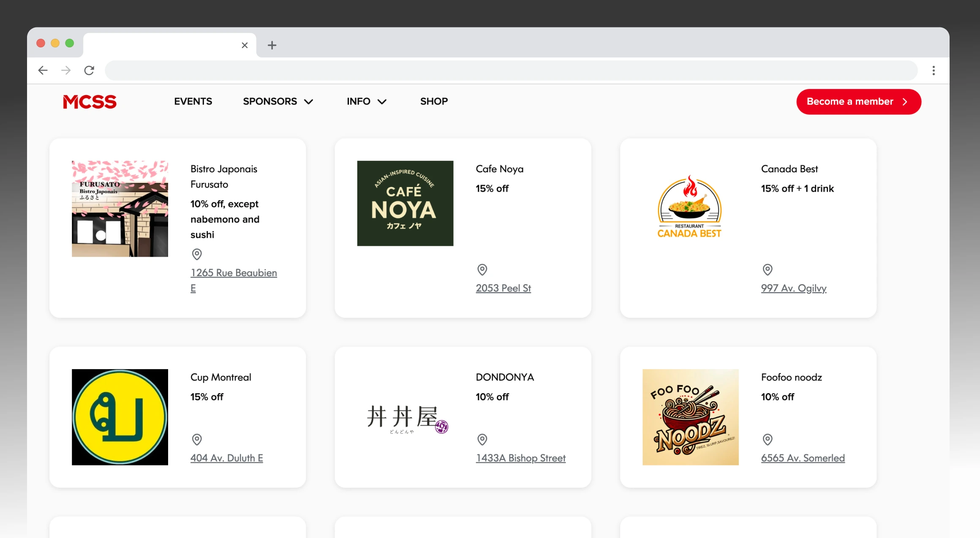This screenshot has width=980, height=538.
Task: Open the 1433A Bishop Street address link
Action: click(x=521, y=458)
